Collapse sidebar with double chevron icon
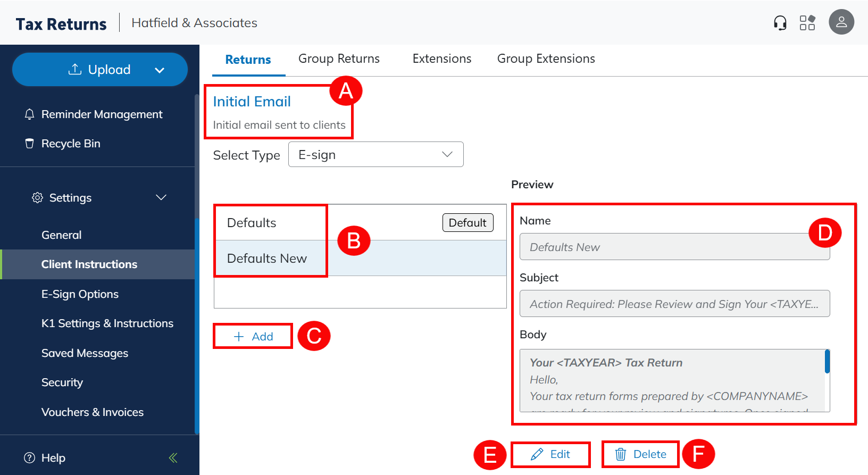 (x=173, y=457)
